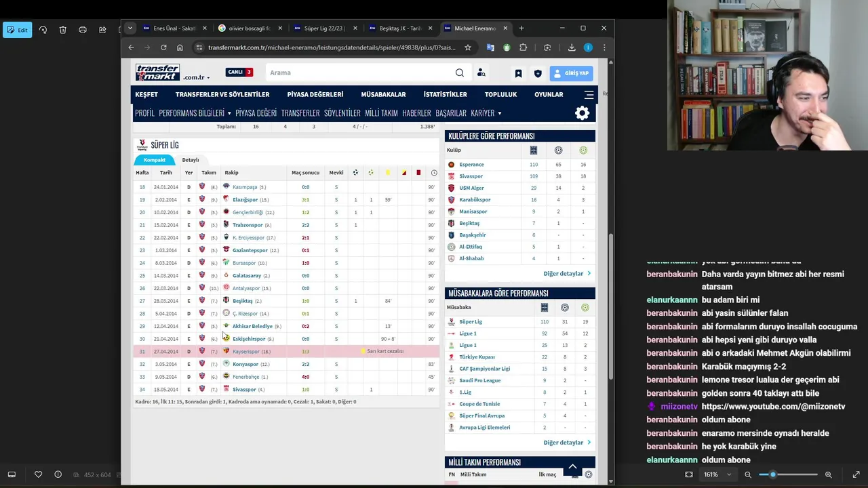The height and width of the screenshot is (488, 868).
Task: Open the İSTATİSTİKLER menu
Action: [x=446, y=94]
